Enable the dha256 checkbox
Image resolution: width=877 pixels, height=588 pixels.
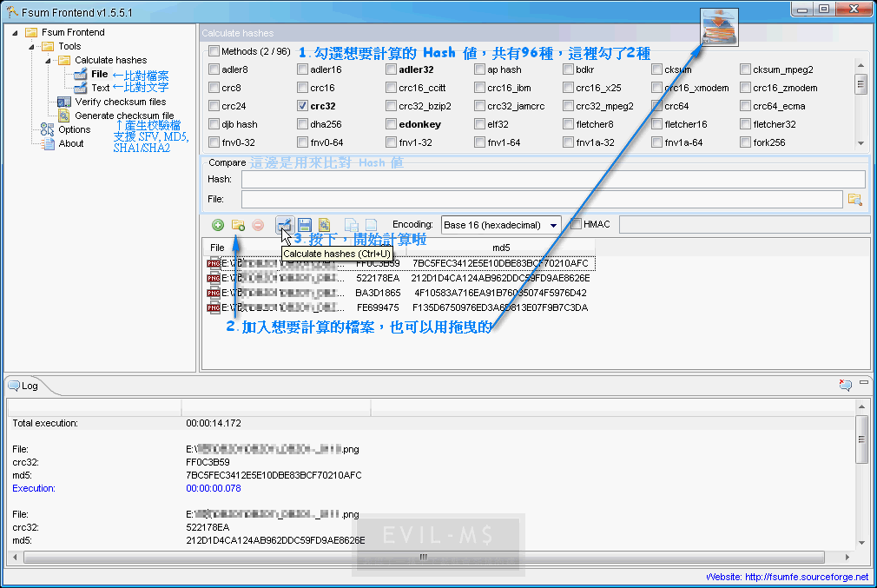[302, 124]
